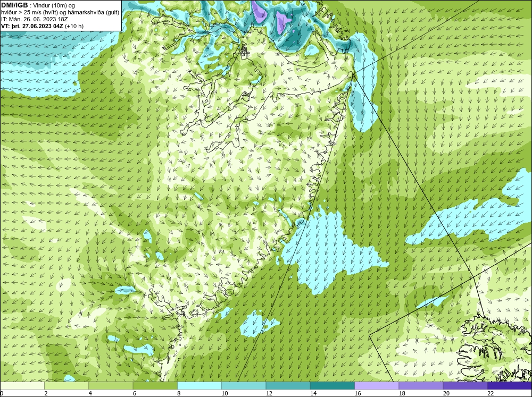Click the legend scale label '2'

[46, 393]
